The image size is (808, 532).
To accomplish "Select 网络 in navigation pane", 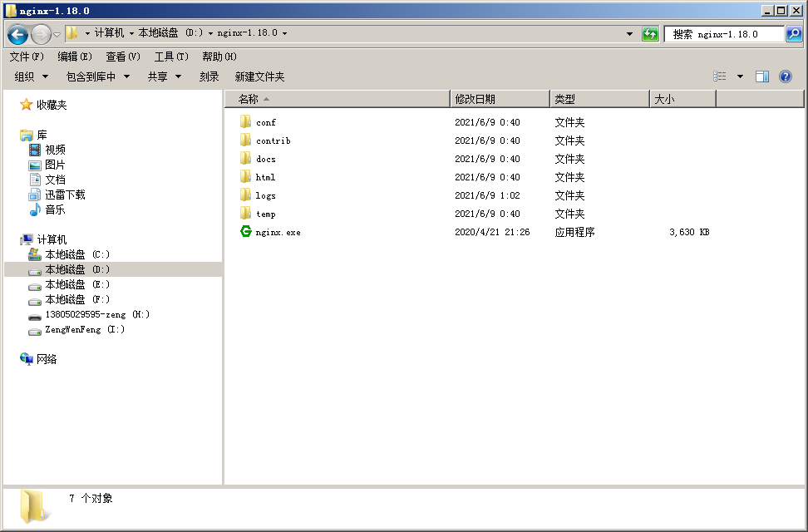I will coord(47,359).
